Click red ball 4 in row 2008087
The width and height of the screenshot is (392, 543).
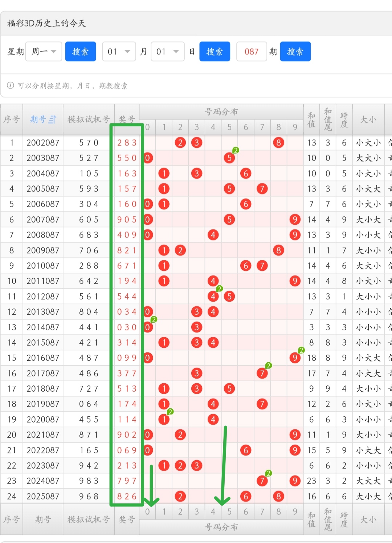tap(213, 235)
